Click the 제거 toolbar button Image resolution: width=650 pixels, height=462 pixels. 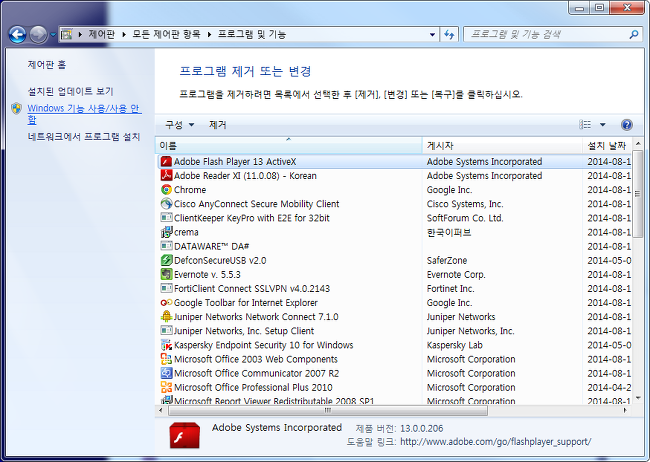[218, 124]
